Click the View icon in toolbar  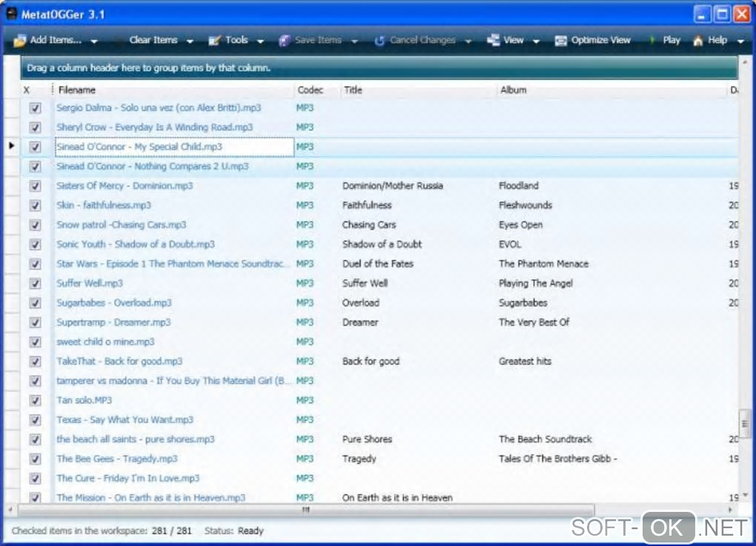pos(494,41)
